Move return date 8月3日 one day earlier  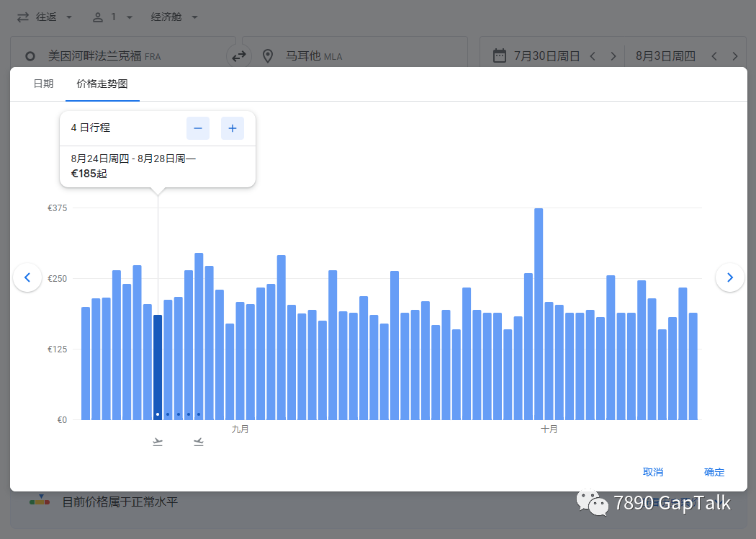[714, 56]
